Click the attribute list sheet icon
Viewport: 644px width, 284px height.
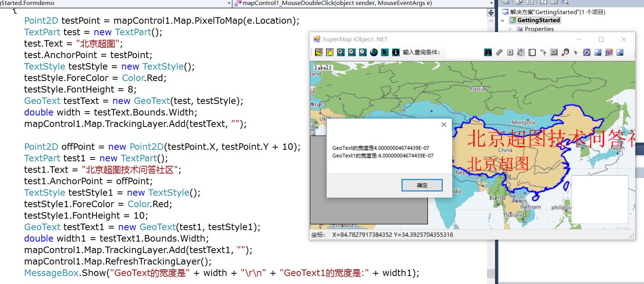(x=532, y=52)
